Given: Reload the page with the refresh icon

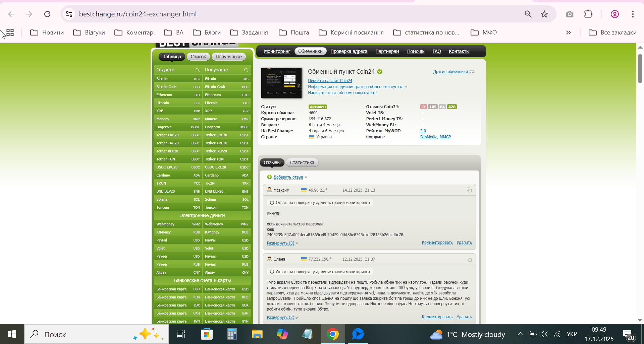Looking at the screenshot, I should [47, 14].
